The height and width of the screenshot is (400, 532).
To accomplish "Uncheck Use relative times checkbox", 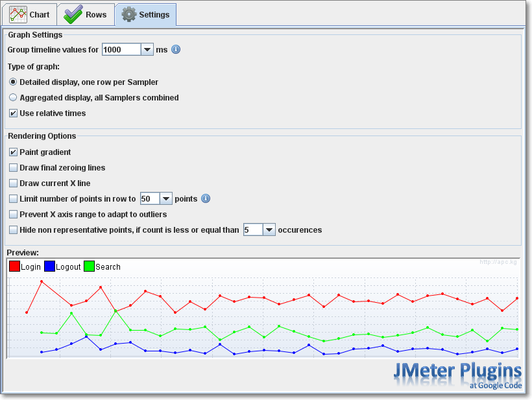I will click(x=13, y=113).
